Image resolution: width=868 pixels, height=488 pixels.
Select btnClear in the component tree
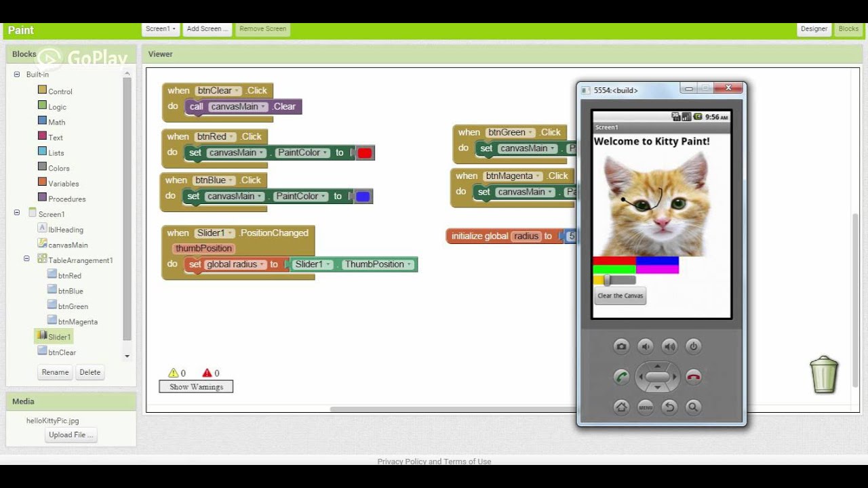(x=57, y=352)
